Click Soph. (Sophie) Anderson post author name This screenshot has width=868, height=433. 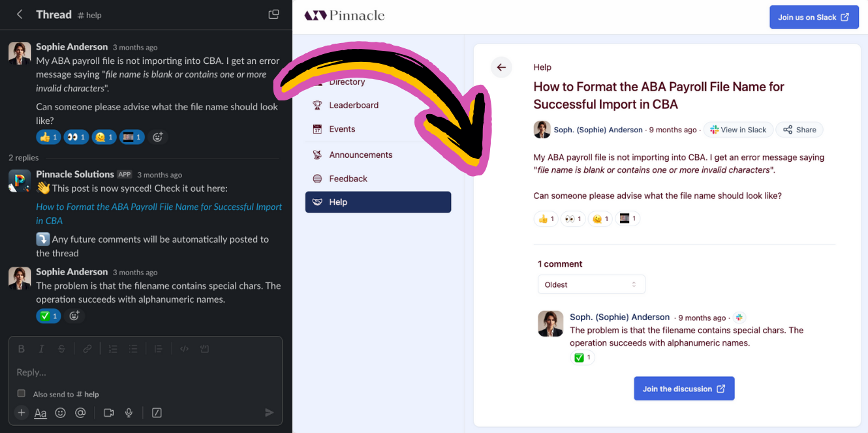(x=598, y=130)
